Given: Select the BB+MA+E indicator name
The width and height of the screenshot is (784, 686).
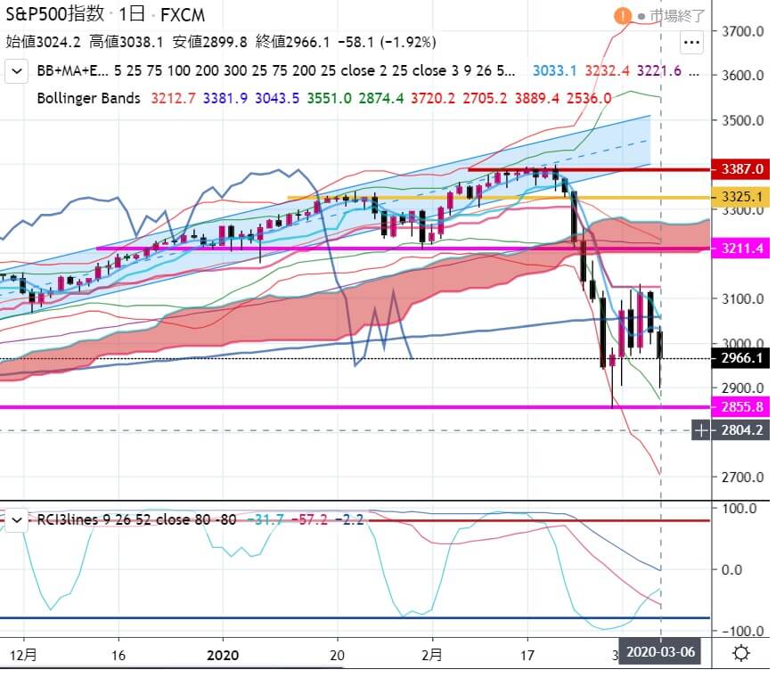Looking at the screenshot, I should [x=72, y=70].
